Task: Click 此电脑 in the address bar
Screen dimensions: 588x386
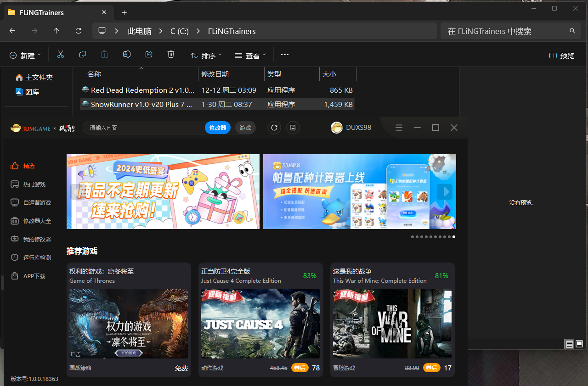Action: (x=140, y=31)
